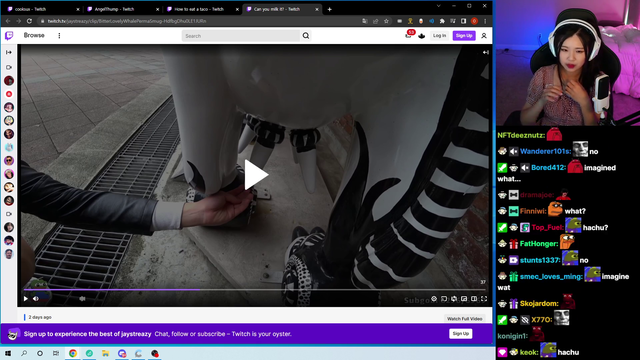Open the user profile icon menu
The image size is (640, 360).
coord(484,36)
